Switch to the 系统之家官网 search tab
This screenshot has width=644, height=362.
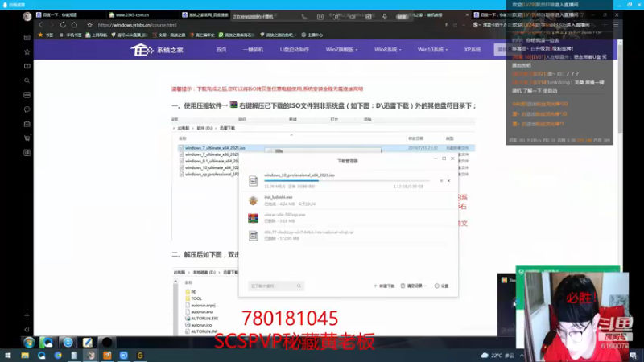pos(205,14)
